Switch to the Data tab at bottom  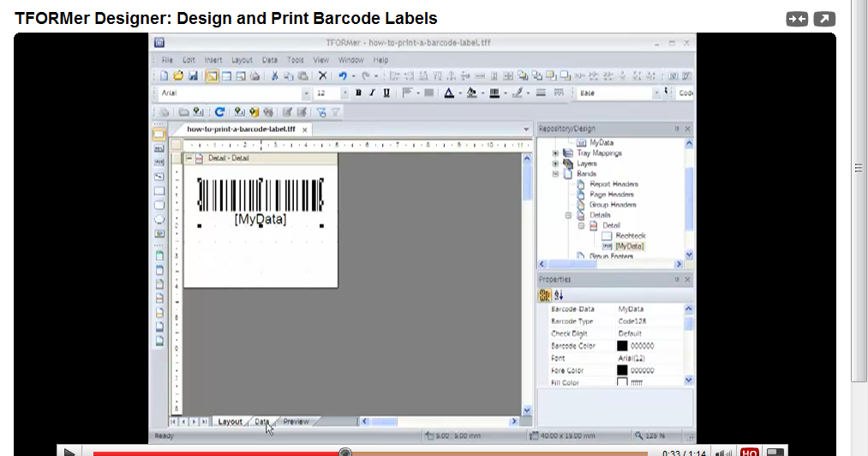tap(262, 422)
